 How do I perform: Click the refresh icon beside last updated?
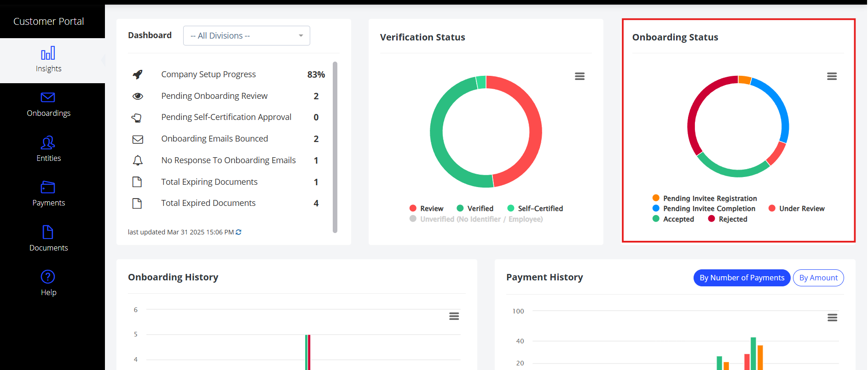pyautogui.click(x=238, y=232)
